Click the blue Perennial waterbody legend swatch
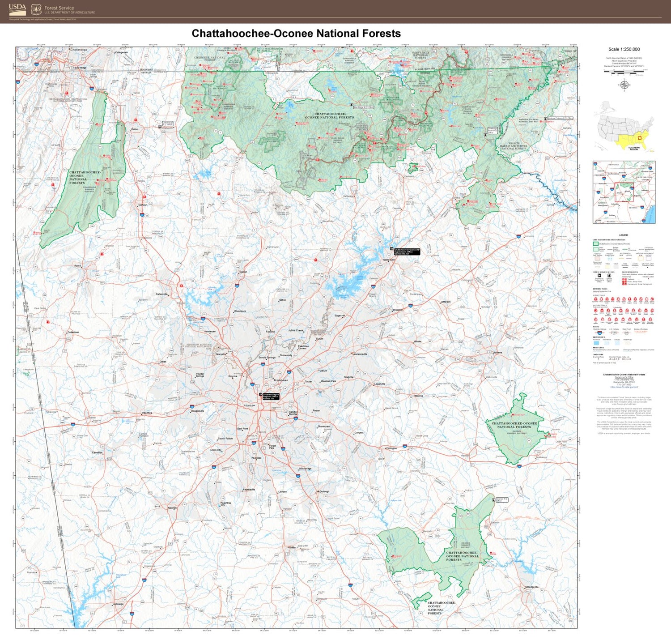The height and width of the screenshot is (644, 671). point(596,343)
